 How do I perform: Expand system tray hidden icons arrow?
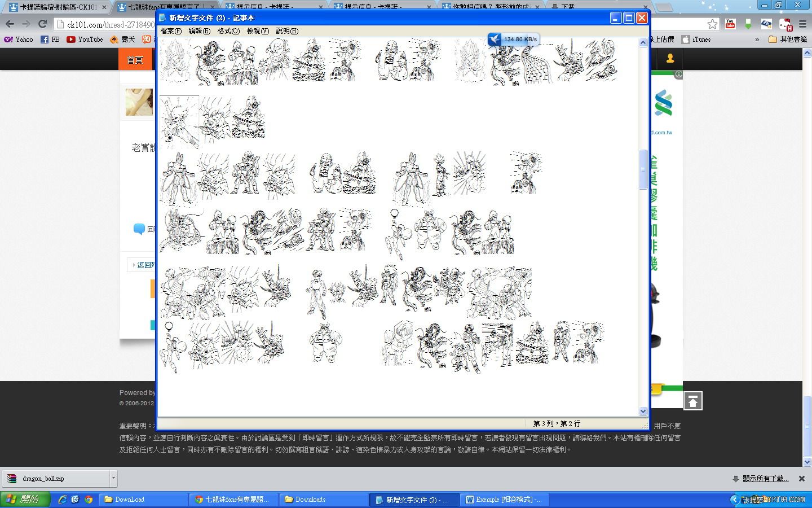[x=734, y=500]
